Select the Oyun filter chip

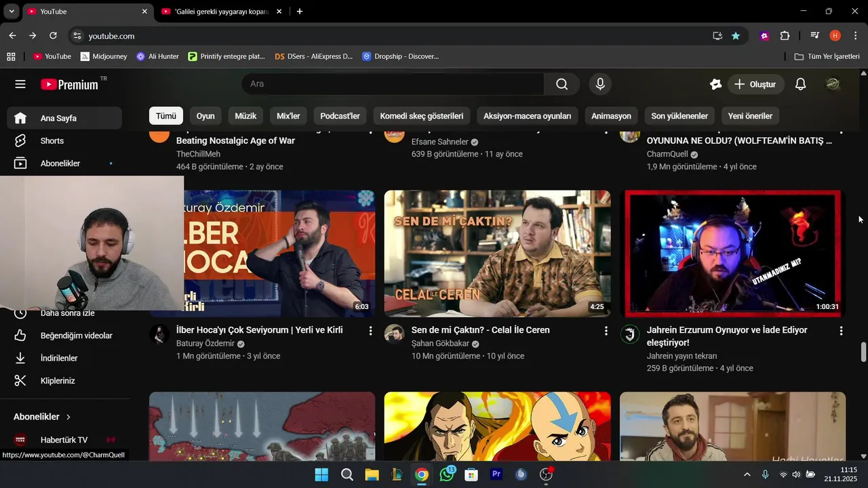tap(205, 116)
